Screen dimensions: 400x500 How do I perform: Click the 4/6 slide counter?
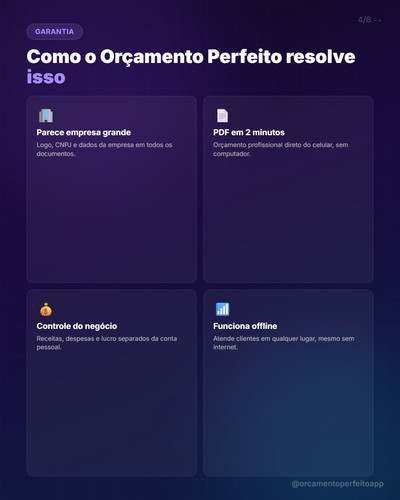pyautogui.click(x=364, y=20)
